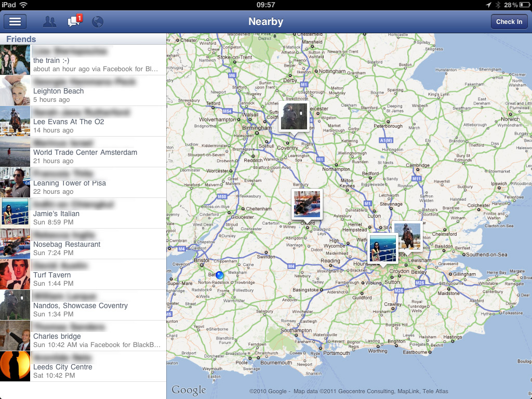
Task: Tap the Norwich label on the map
Action: pos(510,119)
